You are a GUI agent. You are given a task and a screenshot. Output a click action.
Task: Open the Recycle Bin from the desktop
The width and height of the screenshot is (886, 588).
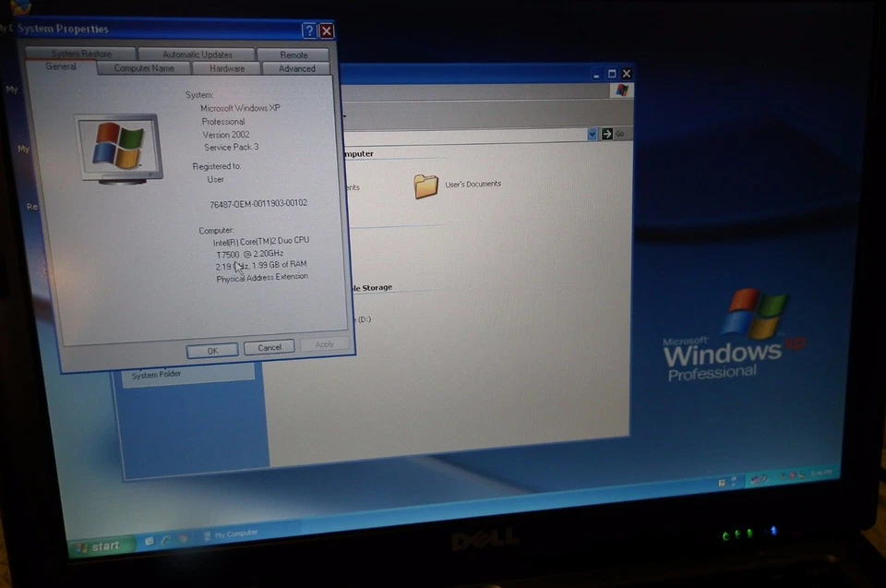(30, 206)
